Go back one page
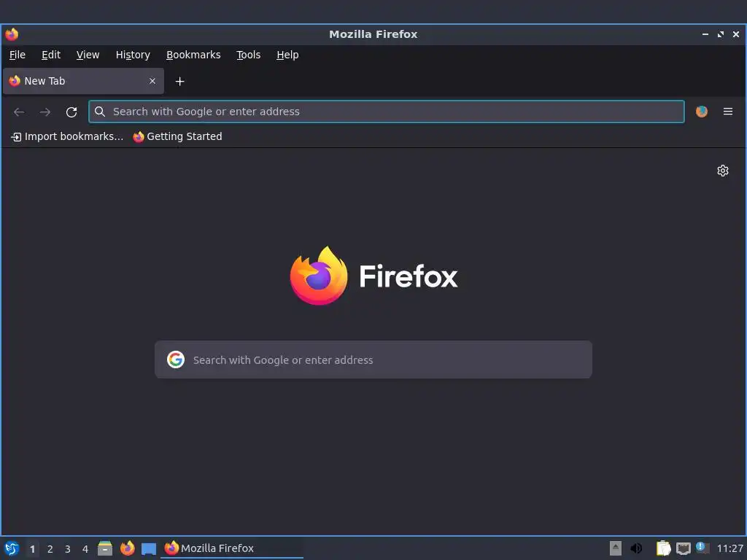 coord(19,112)
